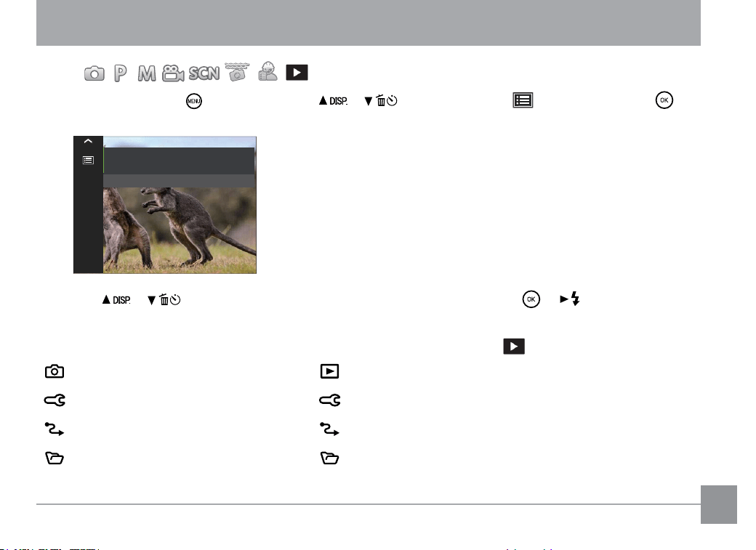Click the down trash/timer arrow below the kangaroo preview
This screenshot has width=756, height=550.
click(x=164, y=300)
